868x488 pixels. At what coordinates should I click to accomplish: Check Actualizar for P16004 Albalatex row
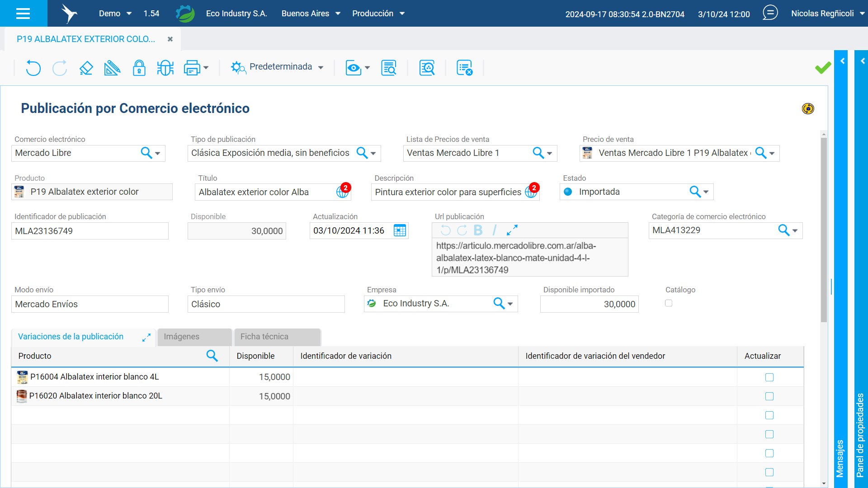[769, 377]
